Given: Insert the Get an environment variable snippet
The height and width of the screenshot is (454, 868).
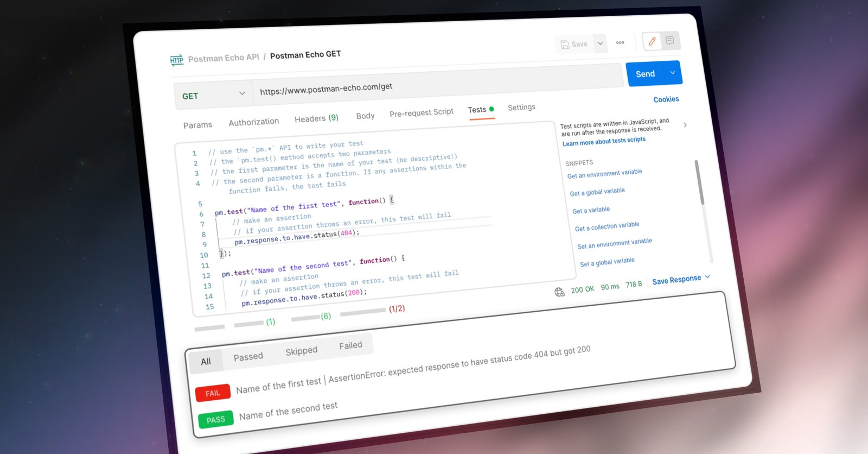Looking at the screenshot, I should click(x=604, y=174).
